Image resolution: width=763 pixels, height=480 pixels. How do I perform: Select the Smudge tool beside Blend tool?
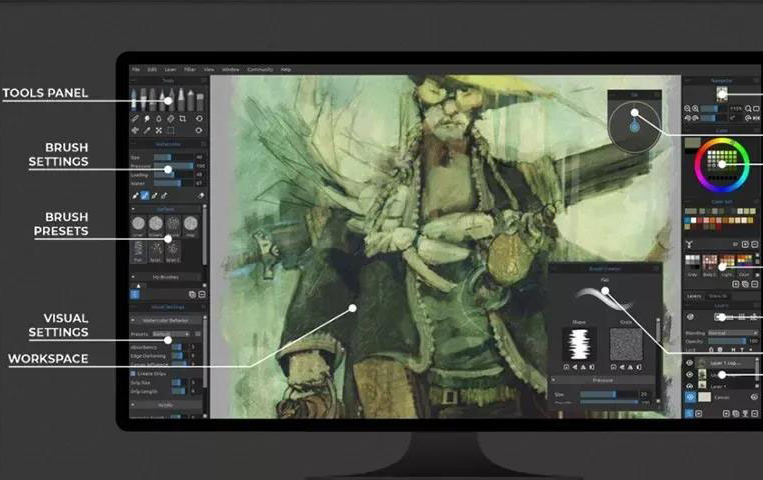point(147,119)
